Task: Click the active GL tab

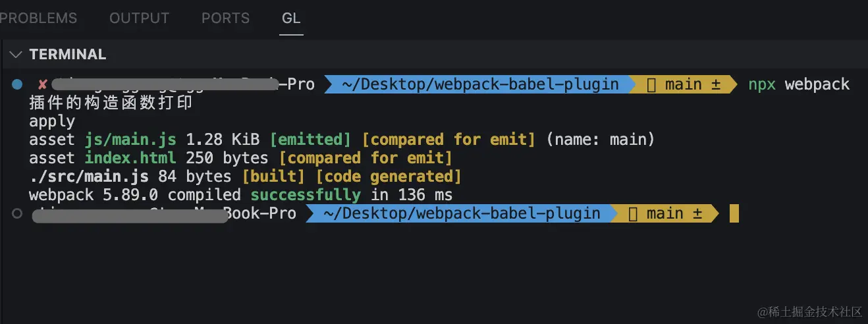Action: coord(291,18)
